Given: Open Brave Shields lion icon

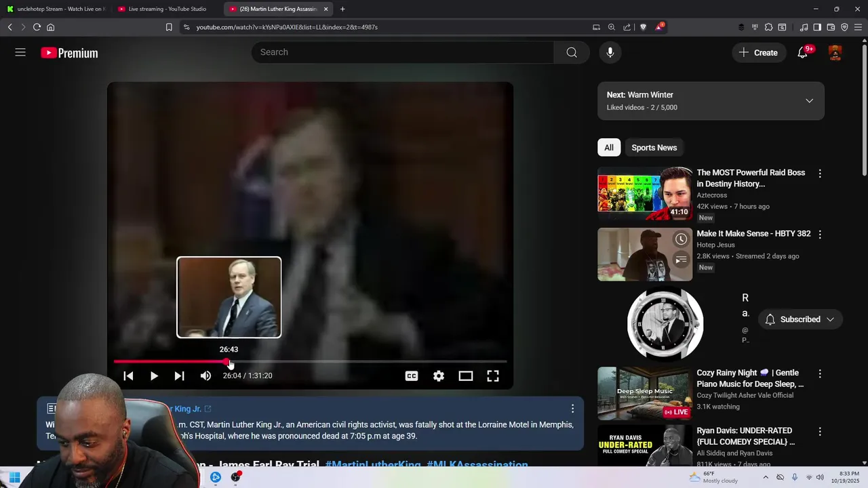Looking at the screenshot, I should click(x=644, y=27).
